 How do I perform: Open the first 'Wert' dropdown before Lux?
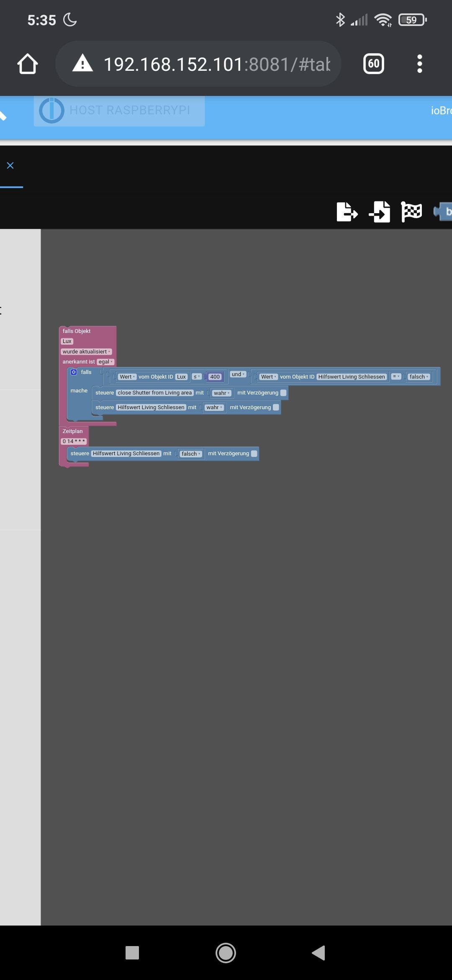click(x=127, y=377)
